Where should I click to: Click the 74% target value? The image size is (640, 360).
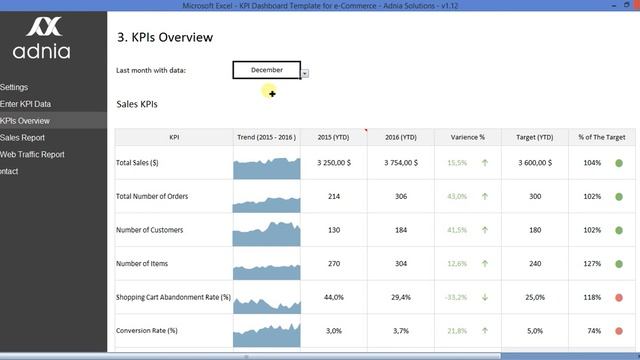[594, 331]
